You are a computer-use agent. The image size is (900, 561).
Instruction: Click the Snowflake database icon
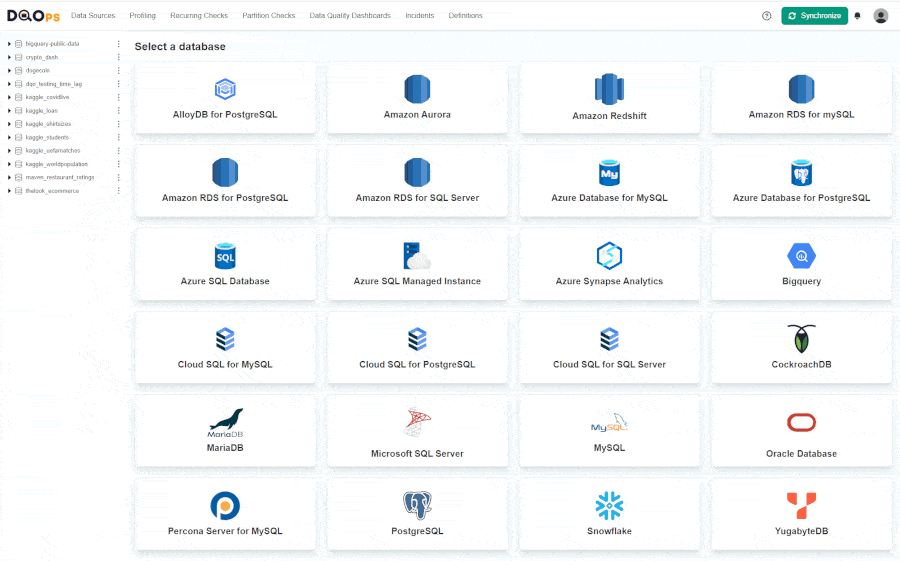[609, 505]
